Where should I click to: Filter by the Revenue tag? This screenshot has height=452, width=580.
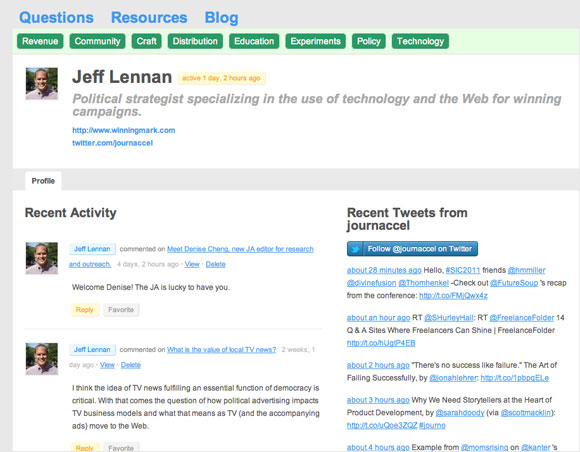(x=40, y=41)
